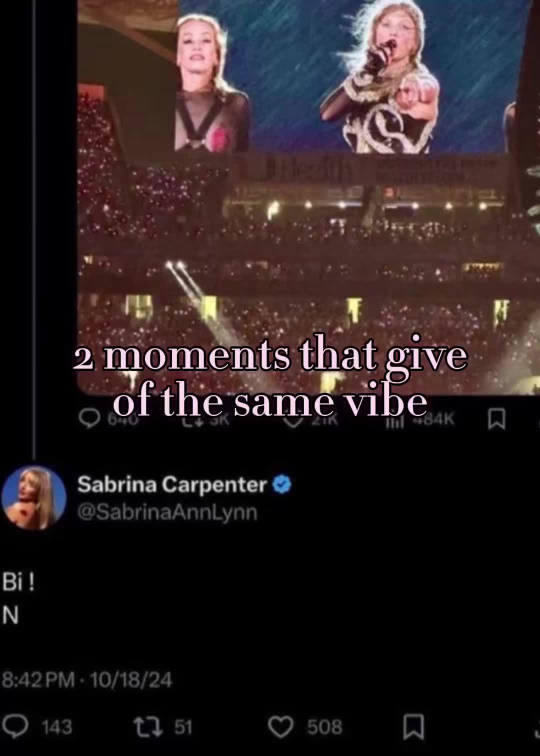The width and height of the screenshot is (540, 756).
Task: Bookmark the top tweet beside 484K
Action: tap(496, 419)
